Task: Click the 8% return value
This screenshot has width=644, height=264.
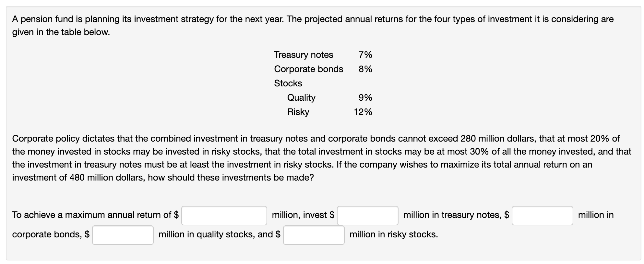Action: coord(365,69)
